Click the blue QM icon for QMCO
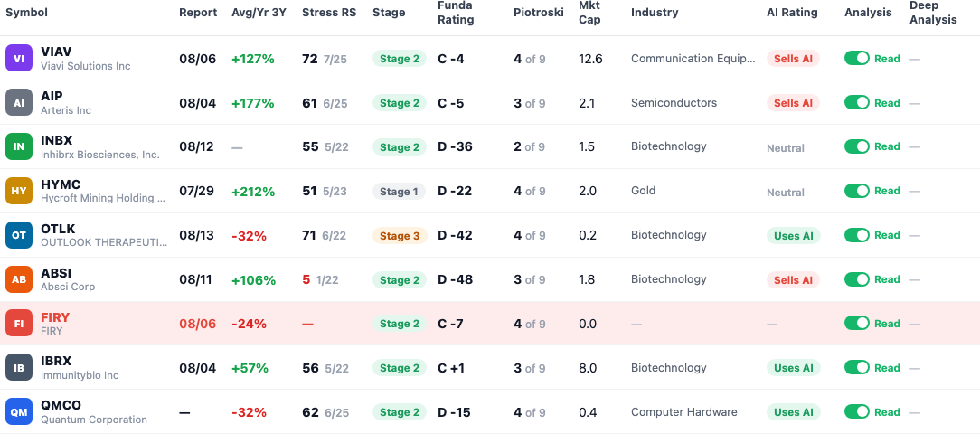The height and width of the screenshot is (434, 980). [19, 412]
